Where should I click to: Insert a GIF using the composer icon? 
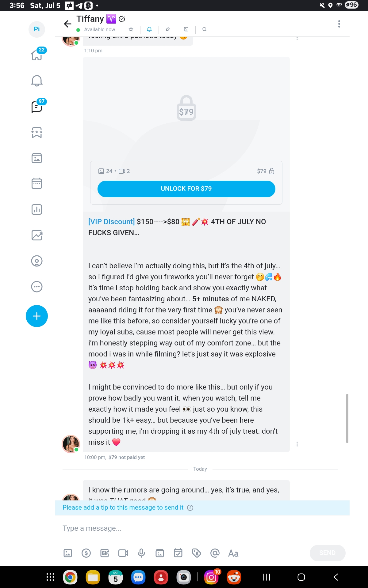(105, 553)
